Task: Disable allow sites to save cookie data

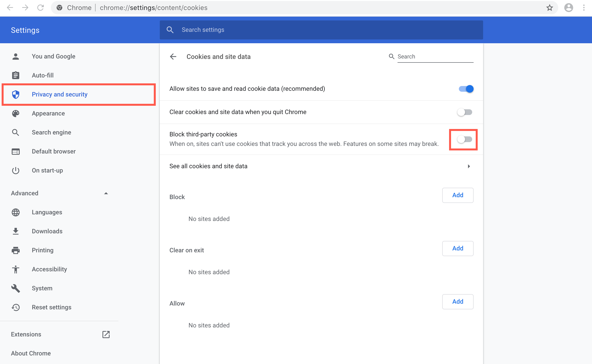Action: 465,89
